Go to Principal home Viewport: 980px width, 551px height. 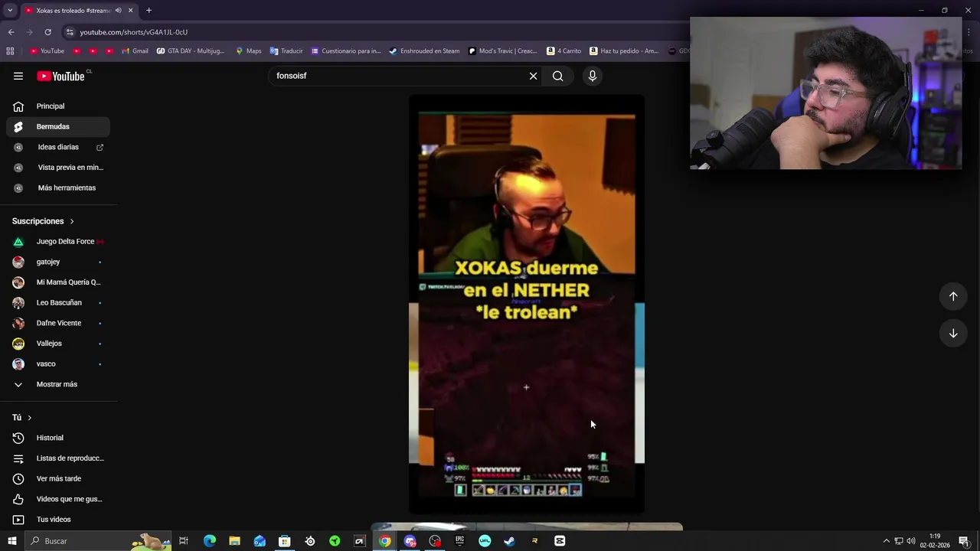point(58,106)
